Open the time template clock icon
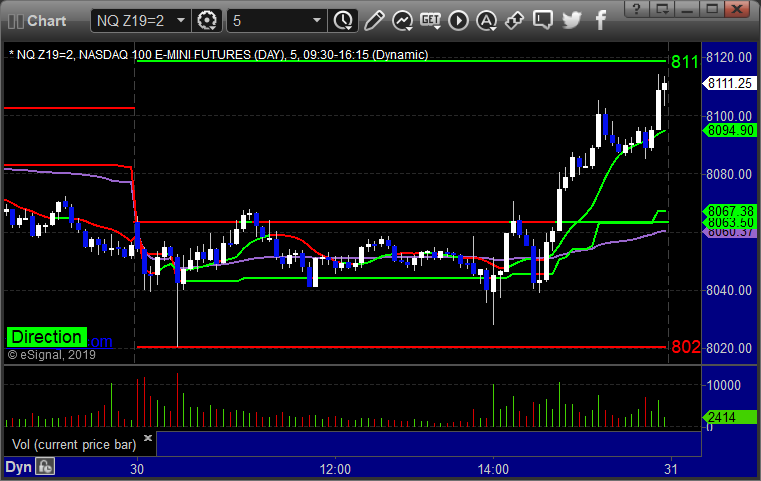This screenshot has width=761, height=481. point(343,21)
